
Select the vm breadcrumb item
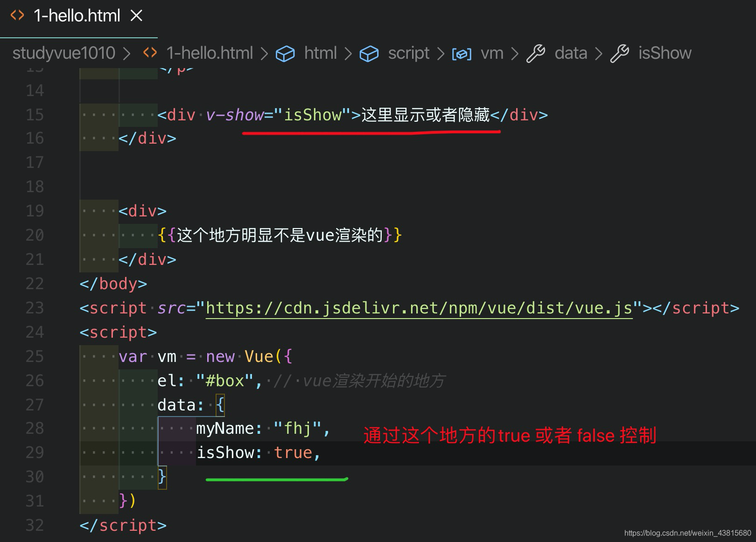(492, 54)
